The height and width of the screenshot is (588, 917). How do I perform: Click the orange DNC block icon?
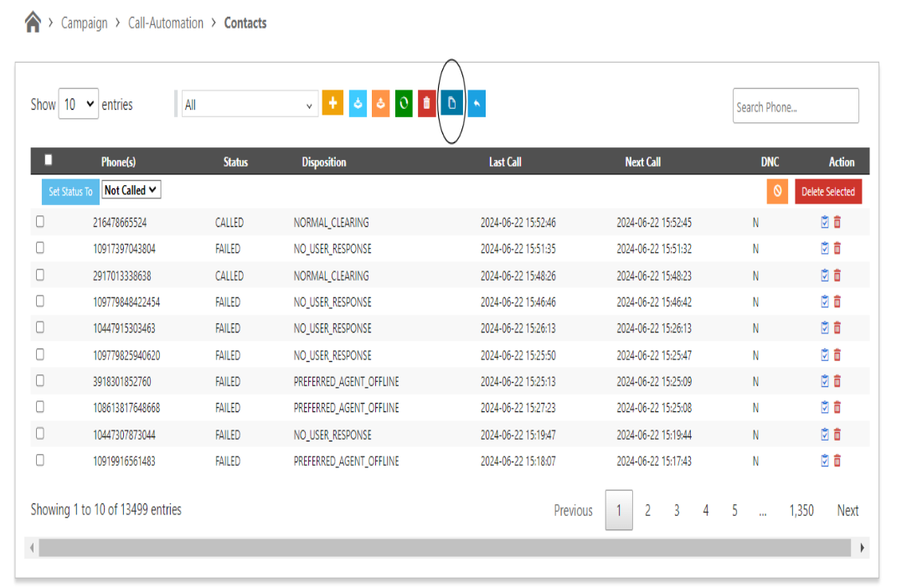click(777, 191)
